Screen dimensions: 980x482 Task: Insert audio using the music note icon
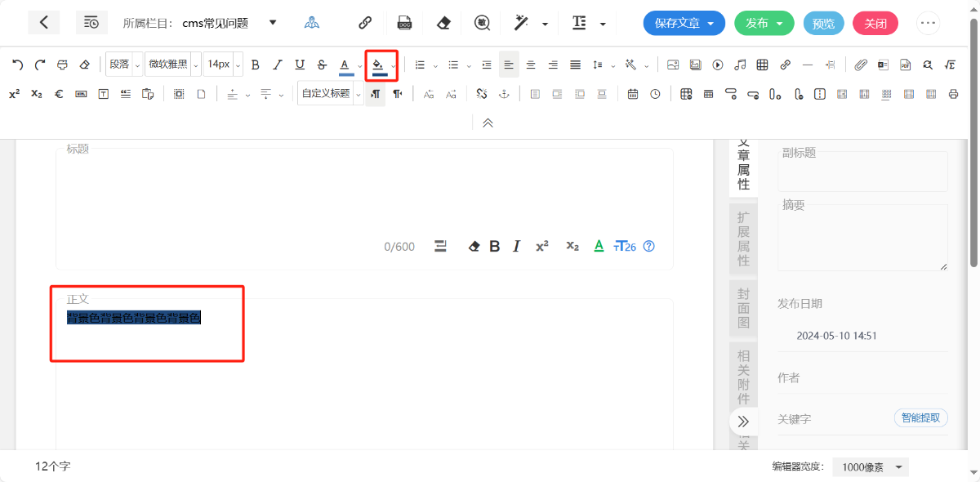tap(740, 65)
